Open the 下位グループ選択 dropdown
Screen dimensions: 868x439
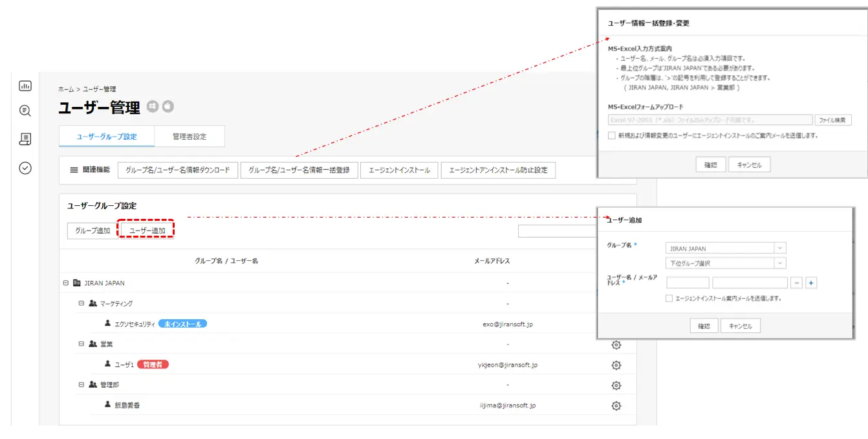point(726,264)
